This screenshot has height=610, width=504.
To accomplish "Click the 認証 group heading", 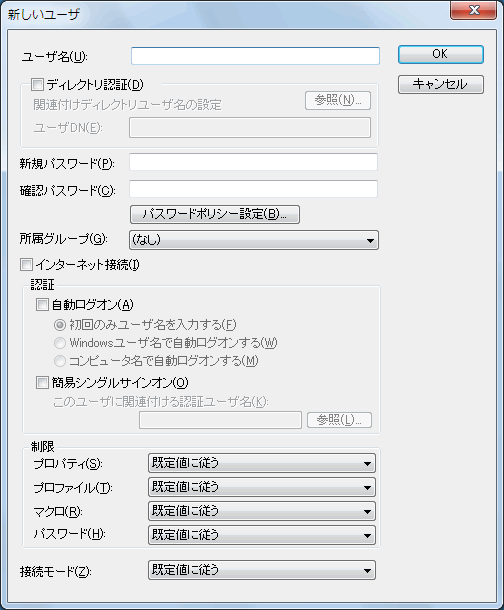I will coord(42,285).
